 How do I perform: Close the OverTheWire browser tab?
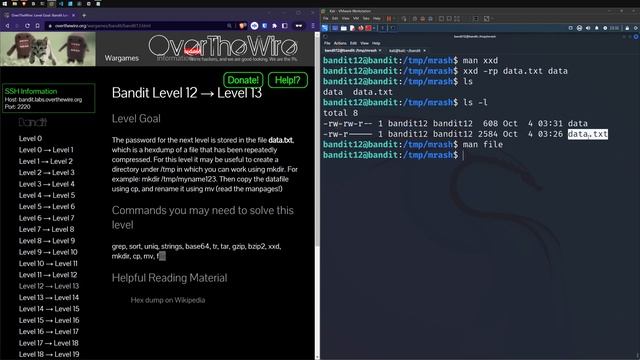click(x=73, y=15)
